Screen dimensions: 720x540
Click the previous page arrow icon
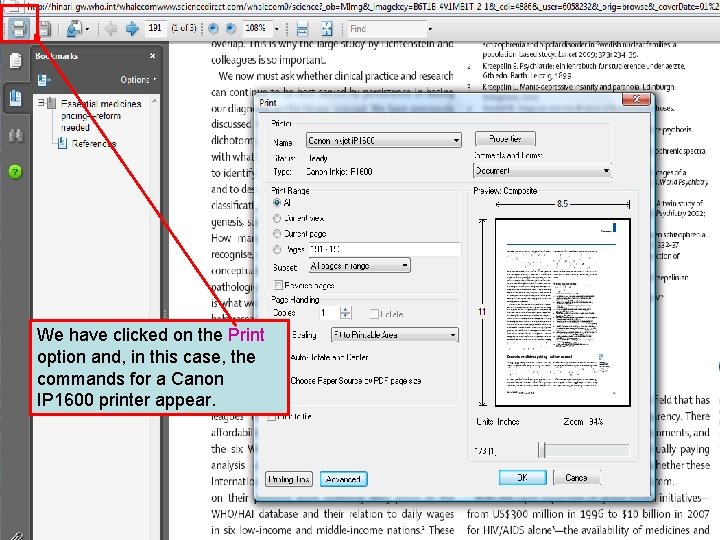(x=111, y=28)
